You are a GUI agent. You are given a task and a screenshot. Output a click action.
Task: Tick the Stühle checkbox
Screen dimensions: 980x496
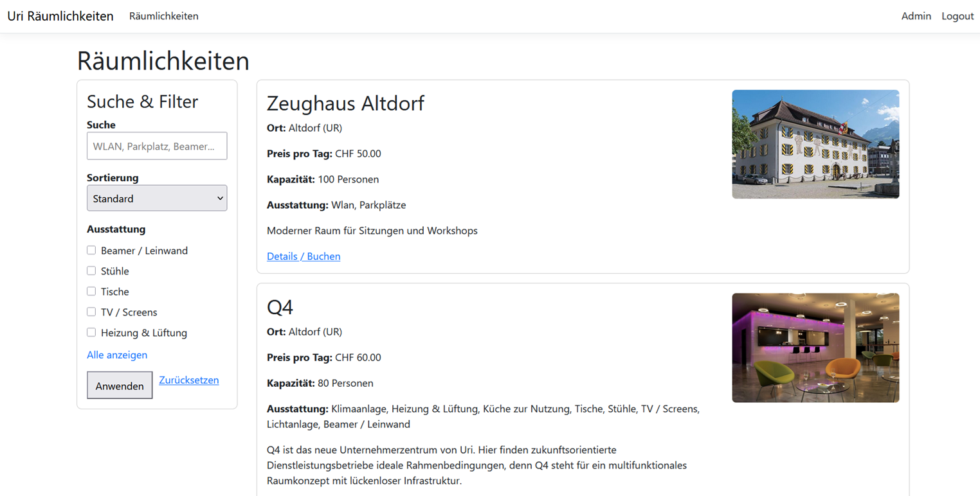[91, 270]
